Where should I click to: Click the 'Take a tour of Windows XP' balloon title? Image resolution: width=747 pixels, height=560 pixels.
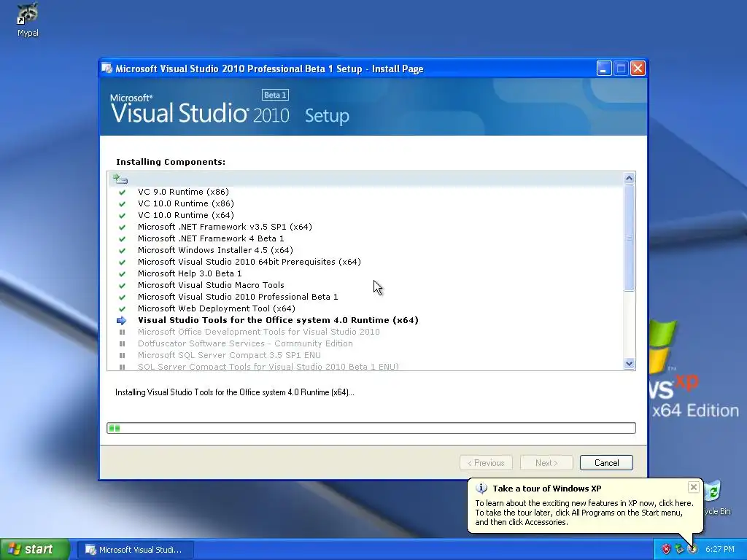(547, 489)
